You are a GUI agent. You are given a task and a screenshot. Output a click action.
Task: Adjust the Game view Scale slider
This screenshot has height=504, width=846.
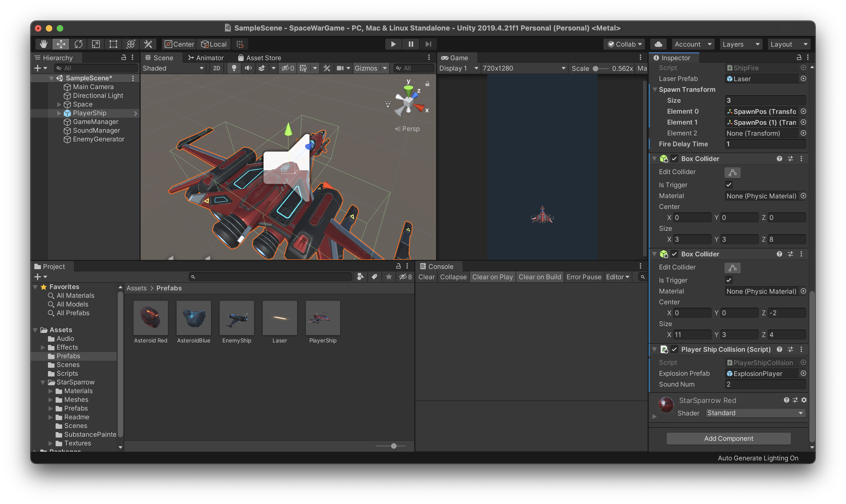[596, 69]
